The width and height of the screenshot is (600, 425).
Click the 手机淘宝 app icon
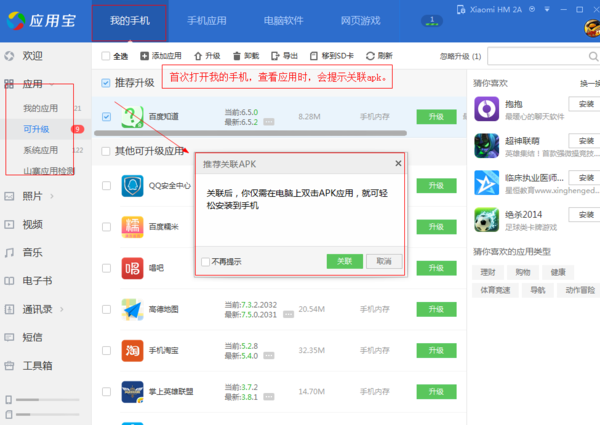[x=132, y=351]
